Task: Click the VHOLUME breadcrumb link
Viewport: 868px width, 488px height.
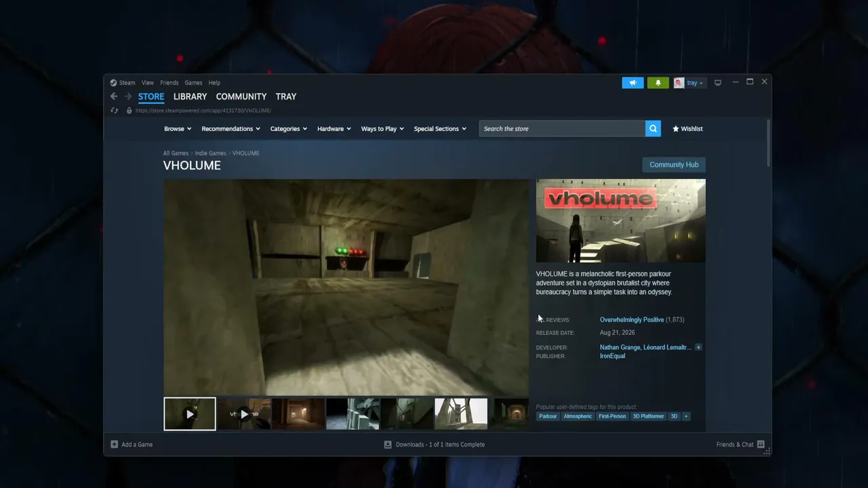Action: pos(245,153)
